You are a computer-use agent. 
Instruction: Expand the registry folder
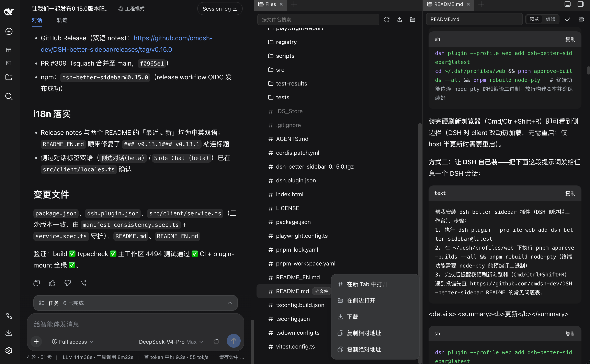click(283, 42)
